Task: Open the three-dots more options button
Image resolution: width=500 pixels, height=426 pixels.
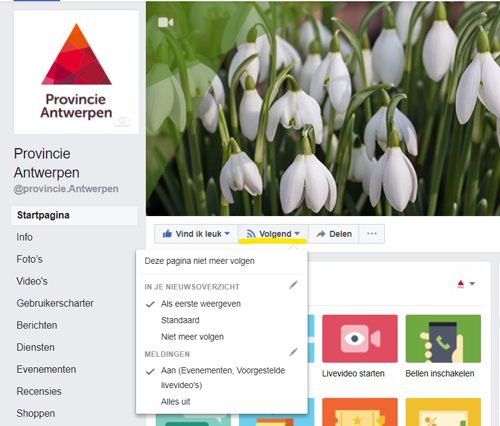Action: pyautogui.click(x=372, y=234)
